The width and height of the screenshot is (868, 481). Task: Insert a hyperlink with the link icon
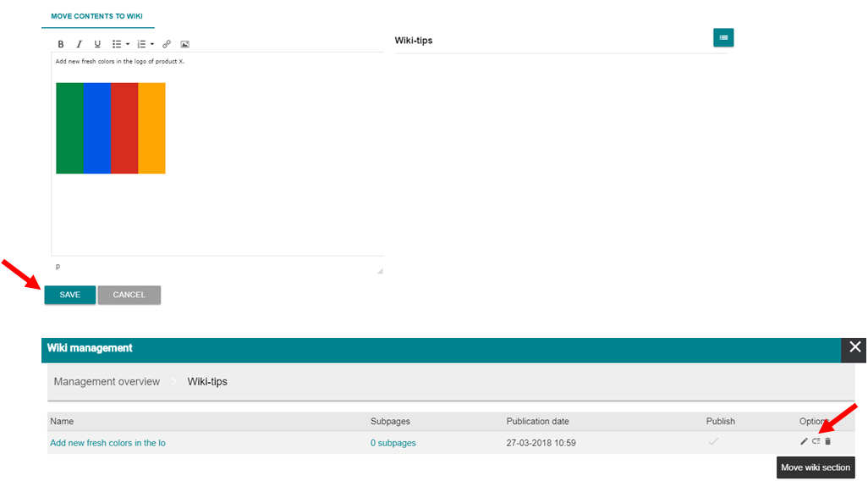(167, 44)
